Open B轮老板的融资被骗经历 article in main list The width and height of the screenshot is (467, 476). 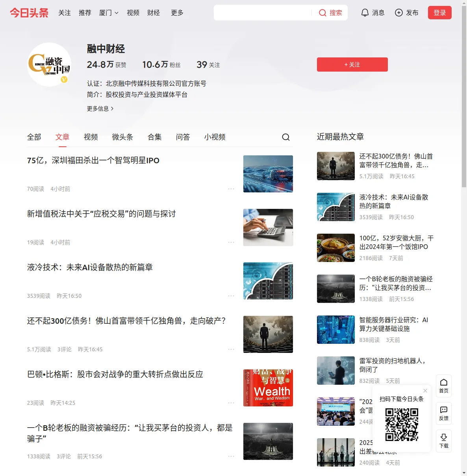[130, 433]
